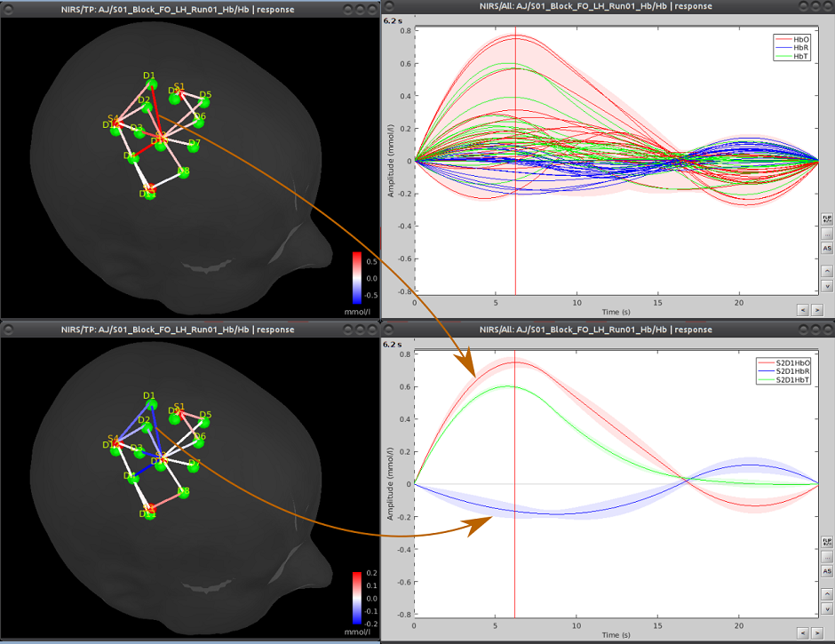Decrease amplitude gain with down arrow, bottom plot
835x644 pixels.
coord(826,608)
